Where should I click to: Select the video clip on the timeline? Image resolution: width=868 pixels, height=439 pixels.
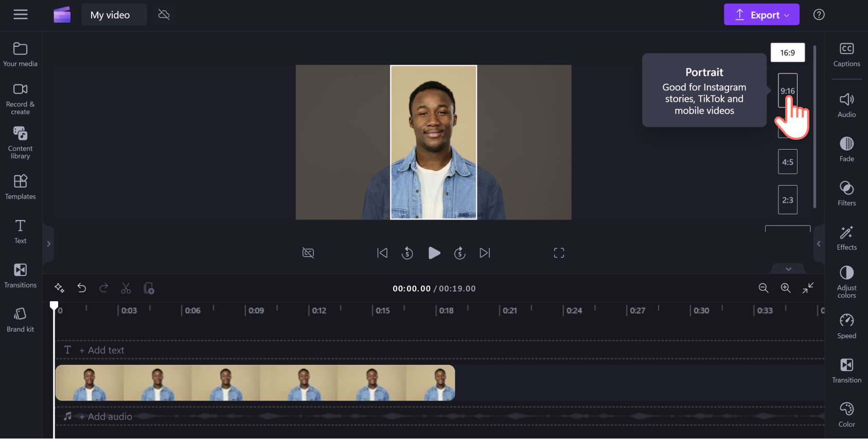255,383
